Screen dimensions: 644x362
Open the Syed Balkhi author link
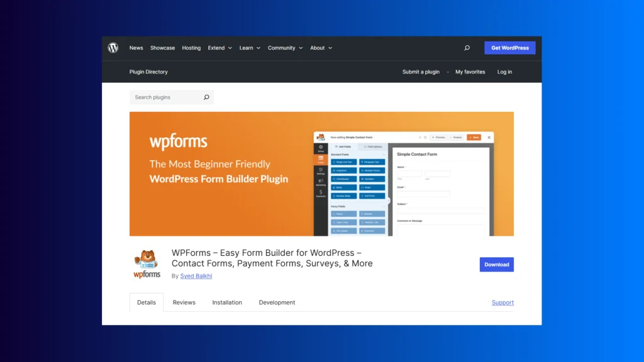196,276
